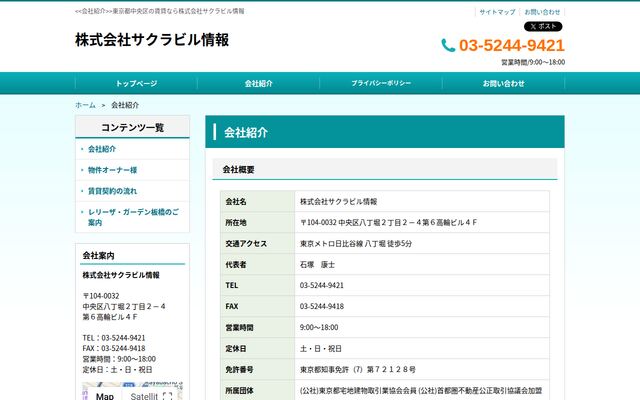
Task: Click the FAX value 03-5244-9418 in the table
Action: (322, 306)
